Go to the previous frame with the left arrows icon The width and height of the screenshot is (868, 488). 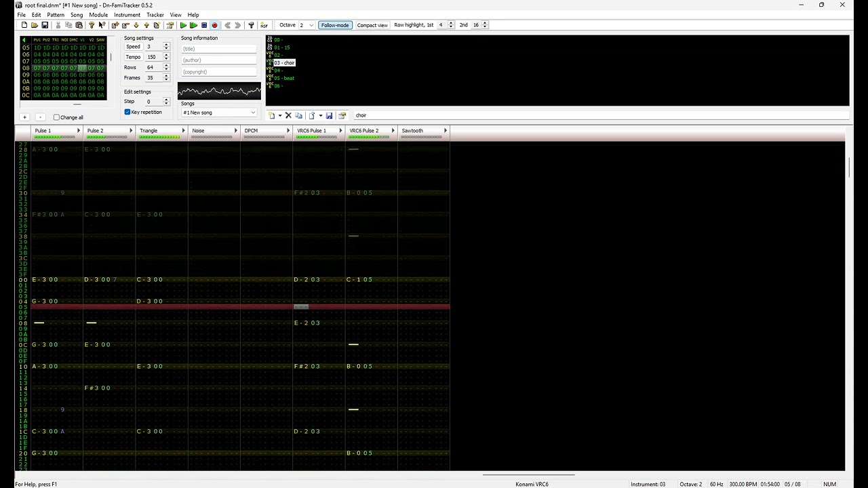point(227,25)
